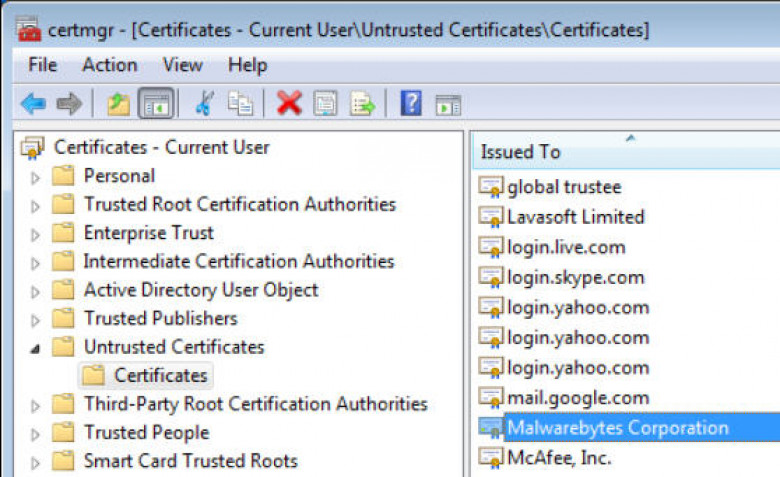This screenshot has height=477, width=780.
Task: Open the Action menu
Action: 109,65
